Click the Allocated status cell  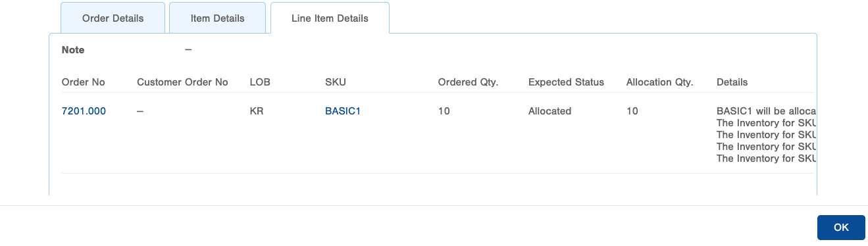549,111
